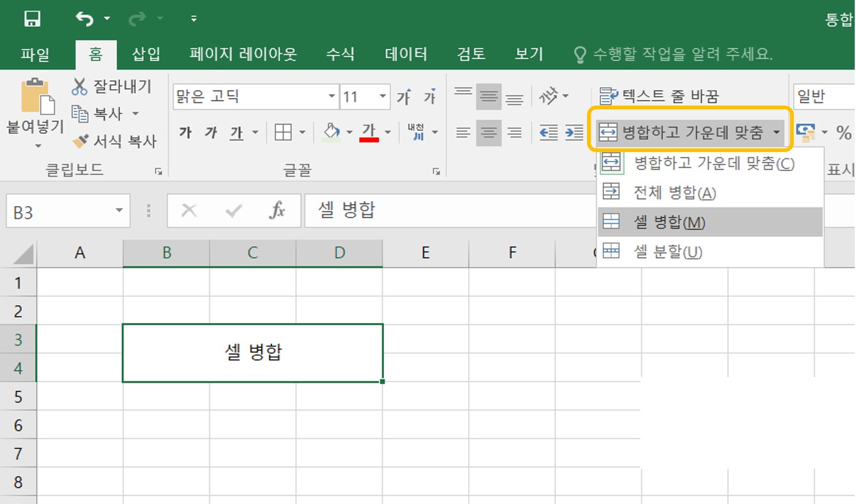This screenshot has width=856, height=504.
Task: Open the borders dropdown arrow
Action: 302,132
